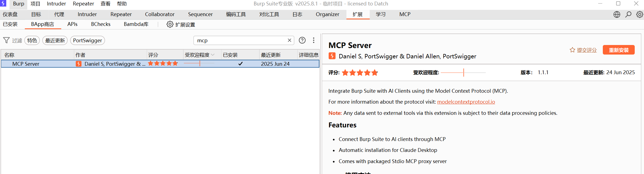Sort by 受欢迎程度 column header arrow
The height and width of the screenshot is (174, 644).
tap(213, 55)
